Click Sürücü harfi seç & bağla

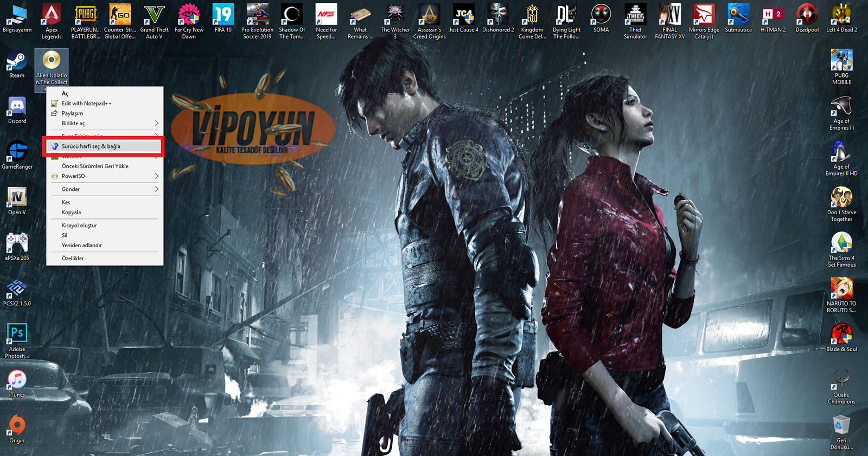pos(105,146)
